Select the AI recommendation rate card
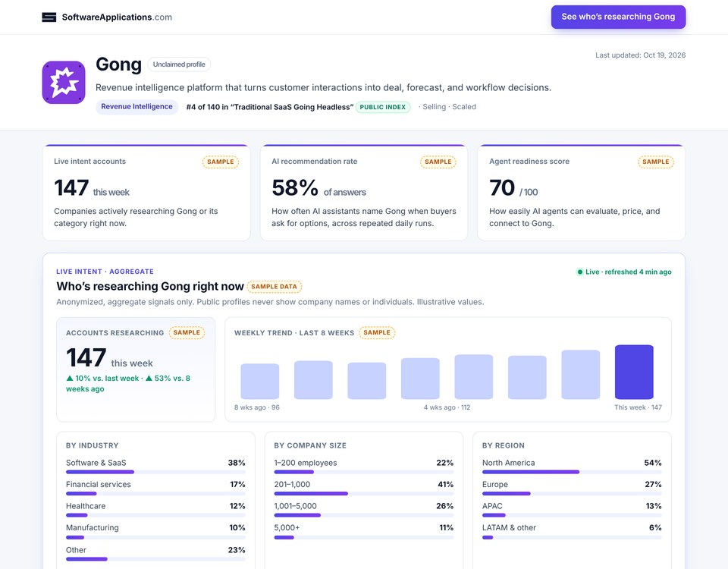Viewport: 728px width, 569px height. pyautogui.click(x=363, y=192)
